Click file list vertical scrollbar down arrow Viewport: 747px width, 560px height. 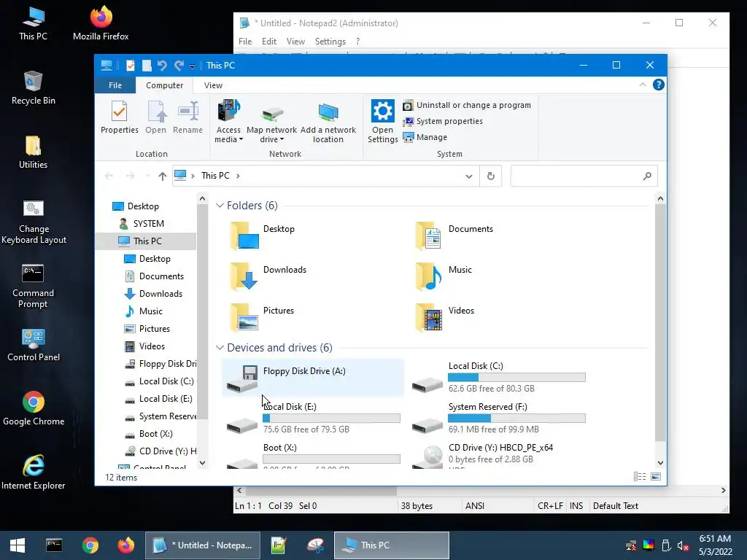tap(660, 463)
